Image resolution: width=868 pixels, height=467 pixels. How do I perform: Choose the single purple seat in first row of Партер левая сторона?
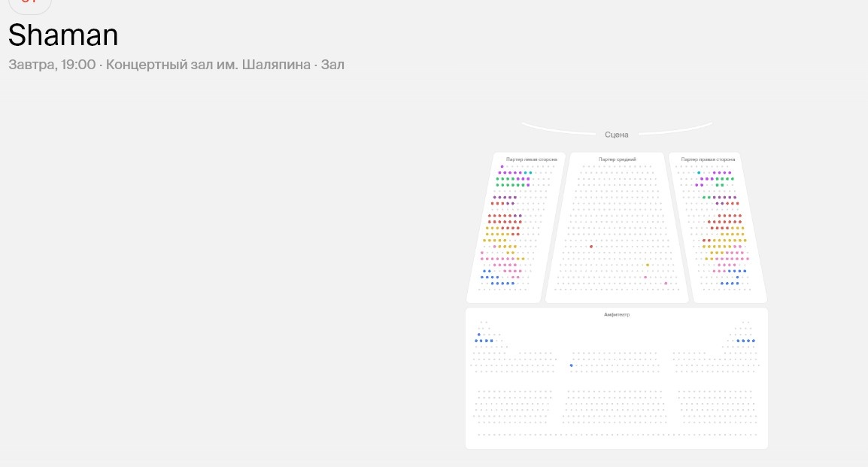coord(502,166)
